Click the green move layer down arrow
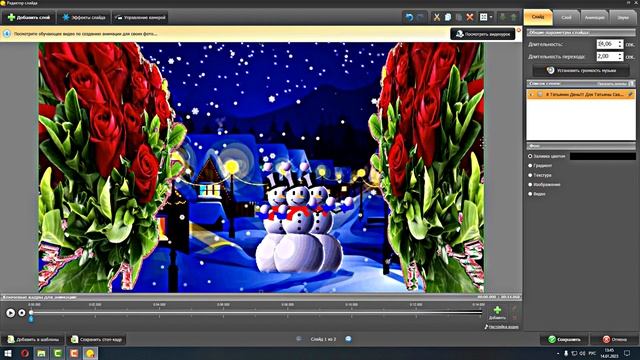 503,17
